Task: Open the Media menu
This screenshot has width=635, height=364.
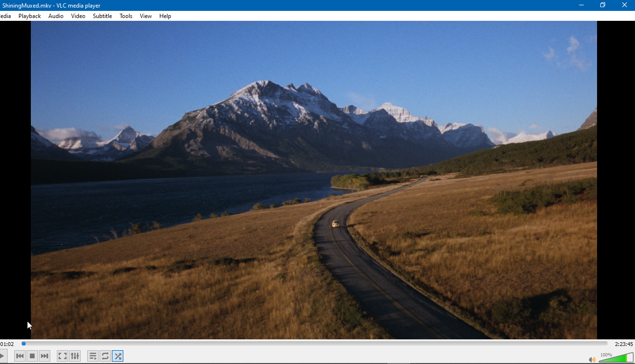Action: tap(5, 16)
